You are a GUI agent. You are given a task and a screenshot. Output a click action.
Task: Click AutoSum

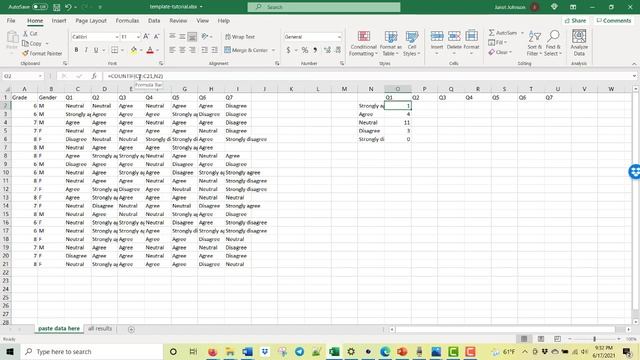(x=503, y=33)
